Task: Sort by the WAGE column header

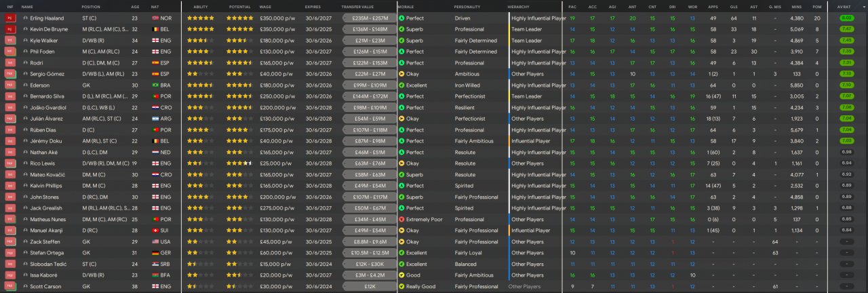Action: (266, 6)
